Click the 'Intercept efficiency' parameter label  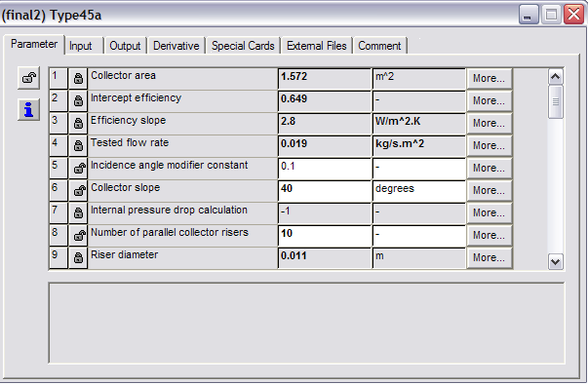(136, 97)
